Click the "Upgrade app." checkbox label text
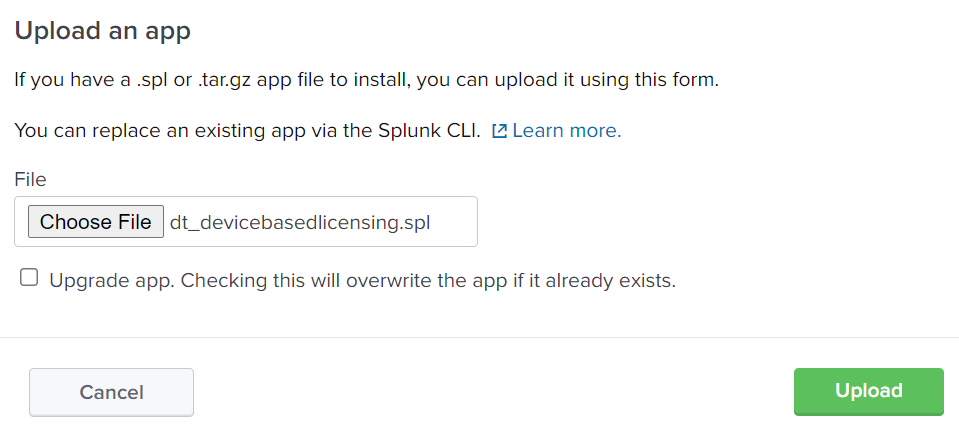Screen dimensions: 959x433 point(112,281)
